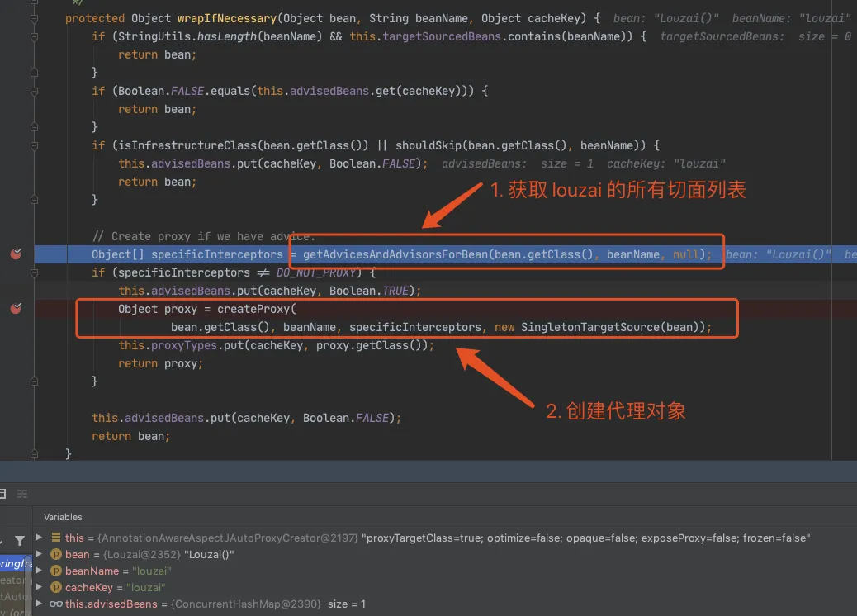Click the parameter icon beside cacheKey

(56, 587)
